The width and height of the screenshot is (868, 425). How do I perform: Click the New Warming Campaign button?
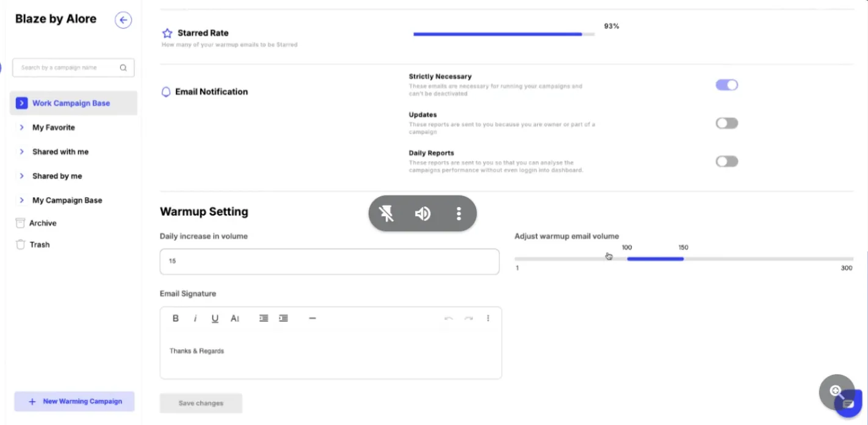(74, 401)
